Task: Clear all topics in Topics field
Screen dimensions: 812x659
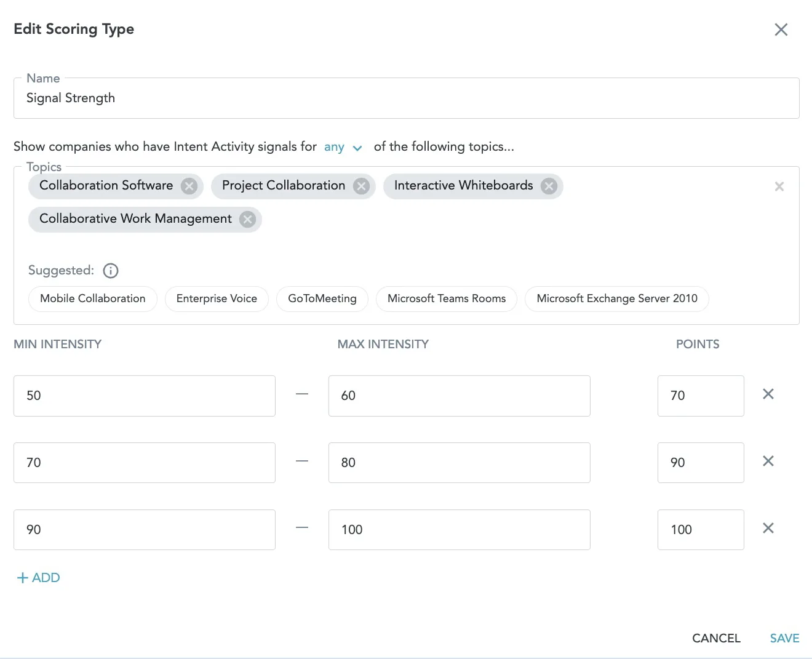Action: (x=779, y=186)
